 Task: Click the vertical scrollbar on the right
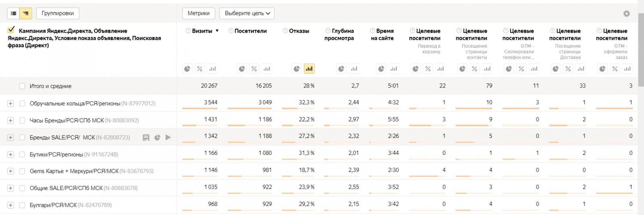(x=640, y=48)
